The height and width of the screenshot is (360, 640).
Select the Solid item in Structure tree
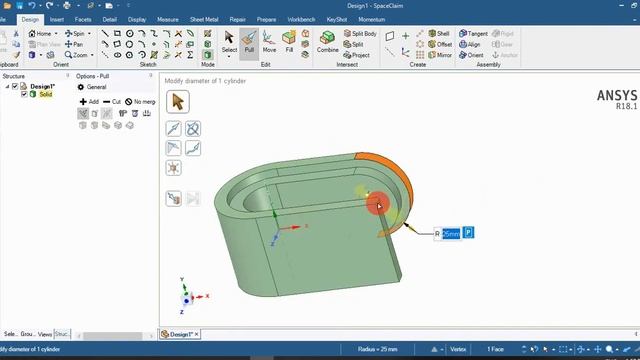tap(46, 94)
